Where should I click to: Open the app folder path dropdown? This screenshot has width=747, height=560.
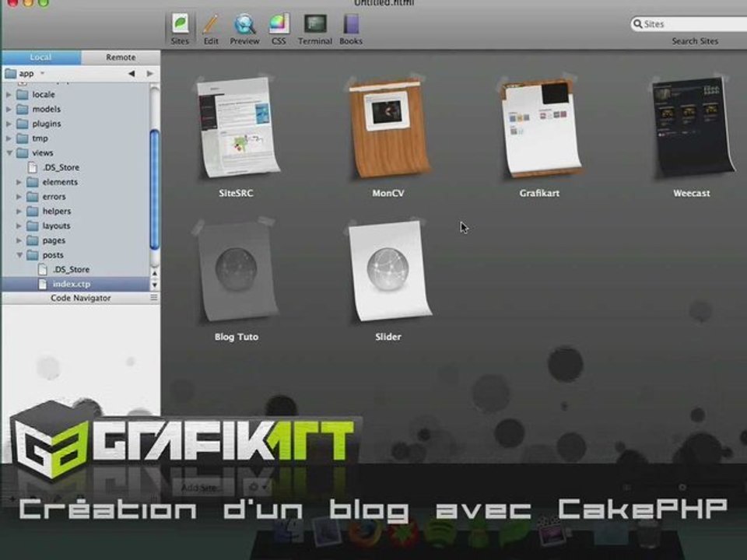(25, 73)
